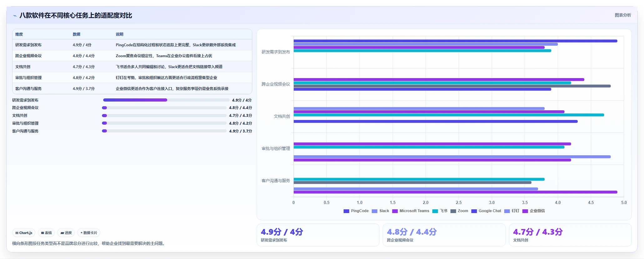Select the 审批与组织管理 table row
This screenshot has height=259, width=644.
click(132, 78)
